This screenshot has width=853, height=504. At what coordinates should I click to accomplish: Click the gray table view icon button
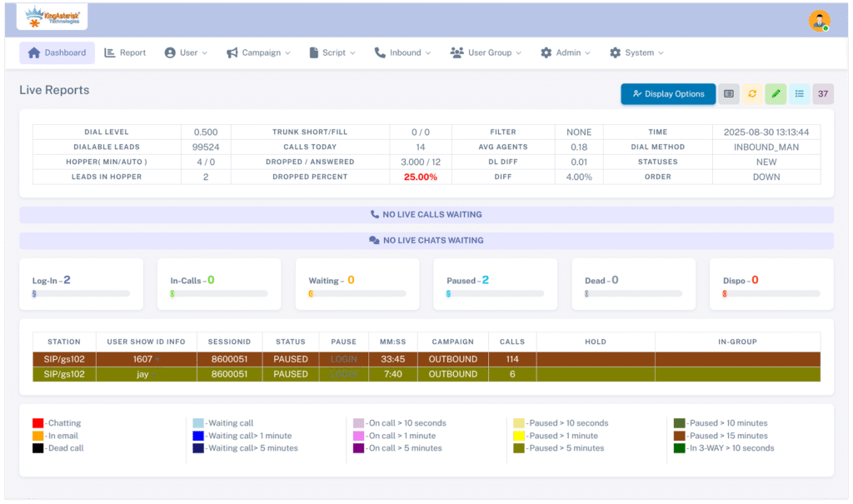[728, 94]
